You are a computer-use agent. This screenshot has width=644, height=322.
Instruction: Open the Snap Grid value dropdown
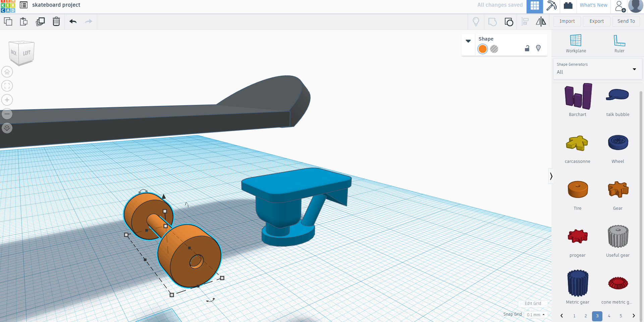pyautogui.click(x=535, y=315)
